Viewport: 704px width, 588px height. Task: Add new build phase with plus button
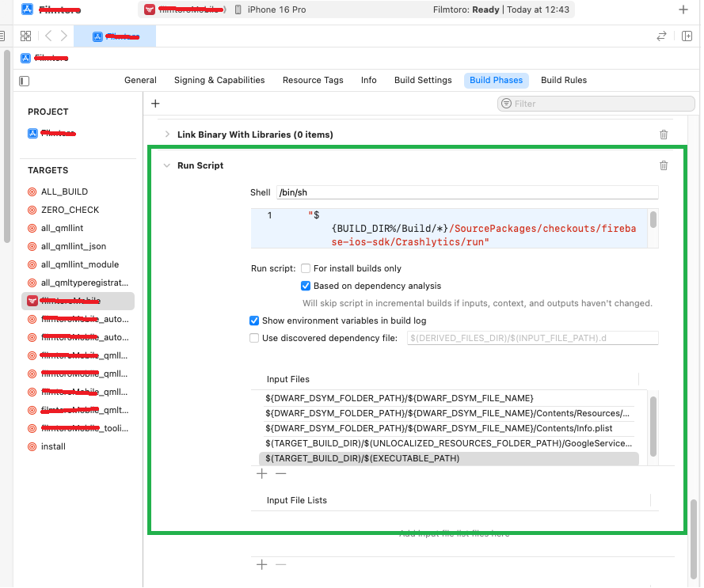click(x=155, y=104)
